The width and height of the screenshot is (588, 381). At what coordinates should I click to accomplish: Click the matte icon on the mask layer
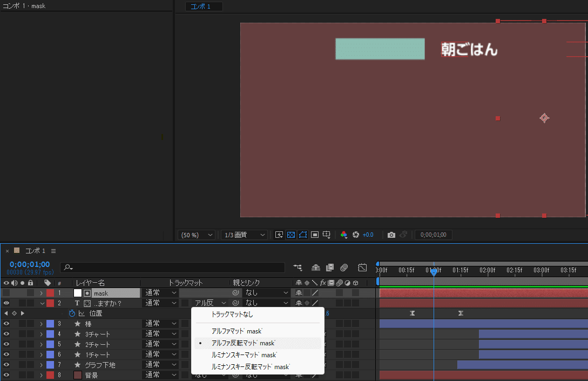pyautogui.click(x=87, y=293)
